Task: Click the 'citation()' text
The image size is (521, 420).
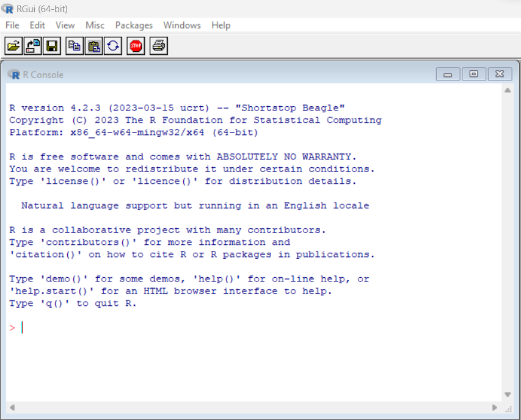Action: (x=46, y=255)
